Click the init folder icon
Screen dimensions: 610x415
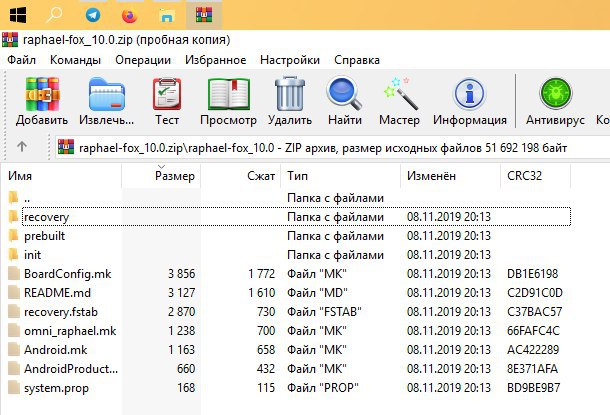pos(13,254)
